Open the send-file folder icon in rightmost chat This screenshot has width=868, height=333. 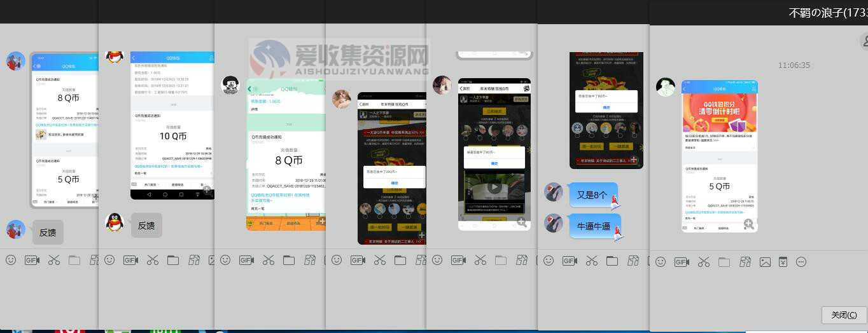point(724,262)
